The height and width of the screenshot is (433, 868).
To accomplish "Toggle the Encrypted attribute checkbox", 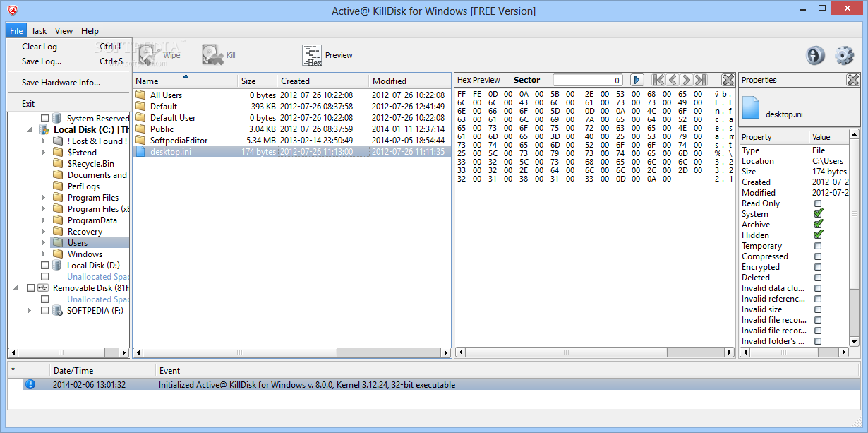I will tap(818, 267).
